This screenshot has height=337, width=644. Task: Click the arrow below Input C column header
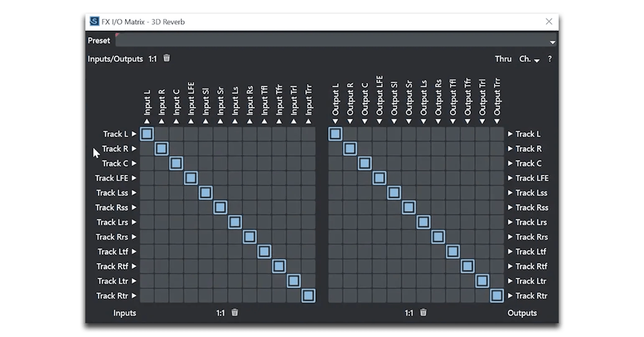click(x=176, y=121)
